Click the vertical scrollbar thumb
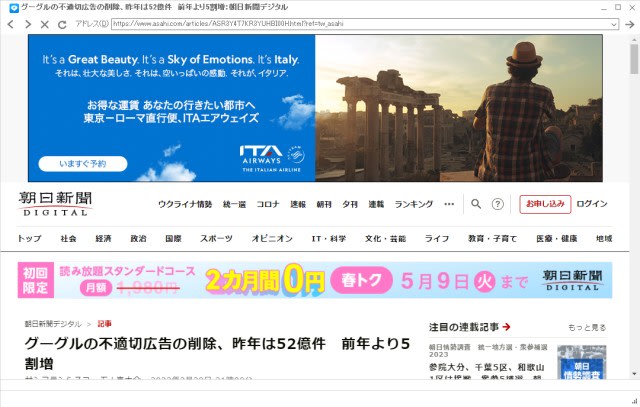This screenshot has width=640, height=407. click(634, 59)
